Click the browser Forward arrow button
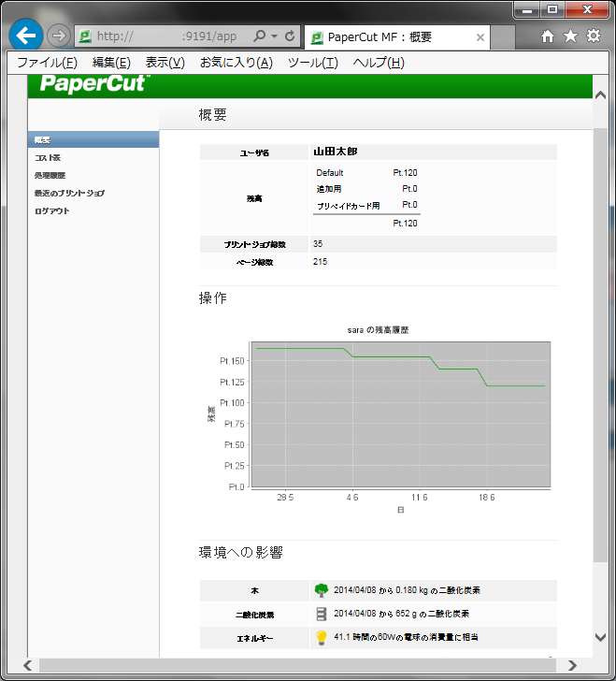The image size is (616, 681). pyautogui.click(x=59, y=36)
